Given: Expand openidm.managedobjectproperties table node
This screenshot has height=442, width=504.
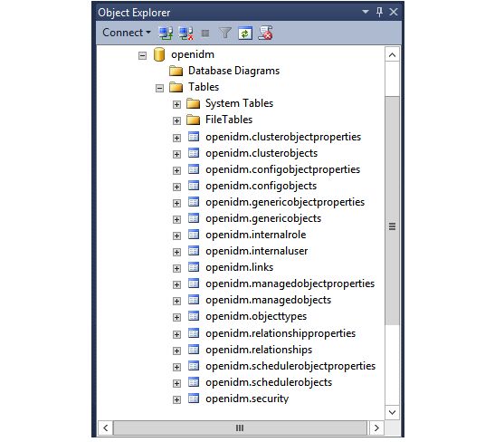Looking at the screenshot, I should 176,284.
